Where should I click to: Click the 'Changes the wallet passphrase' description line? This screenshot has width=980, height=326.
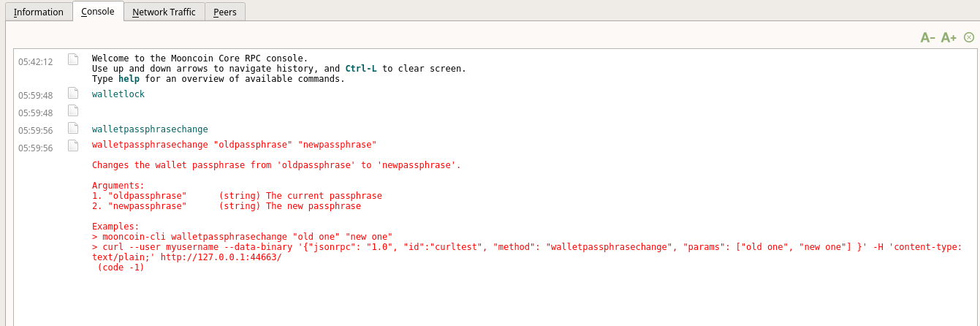tap(276, 165)
